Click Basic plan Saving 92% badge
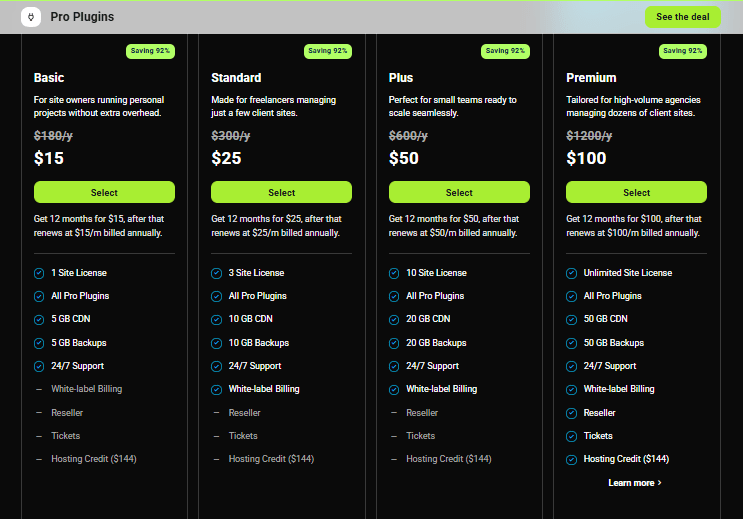This screenshot has width=743, height=519. pyautogui.click(x=150, y=50)
